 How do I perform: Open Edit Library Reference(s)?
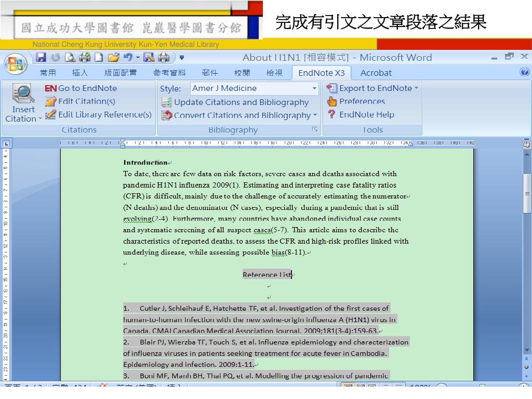(105, 114)
